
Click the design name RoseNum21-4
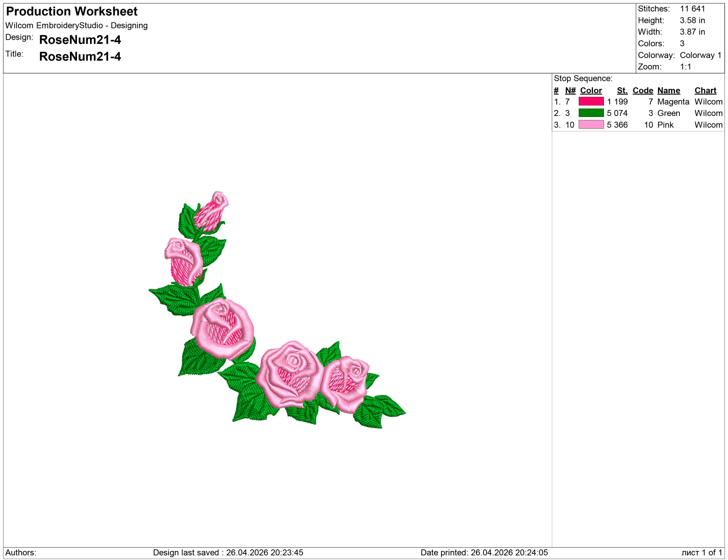tap(80, 40)
